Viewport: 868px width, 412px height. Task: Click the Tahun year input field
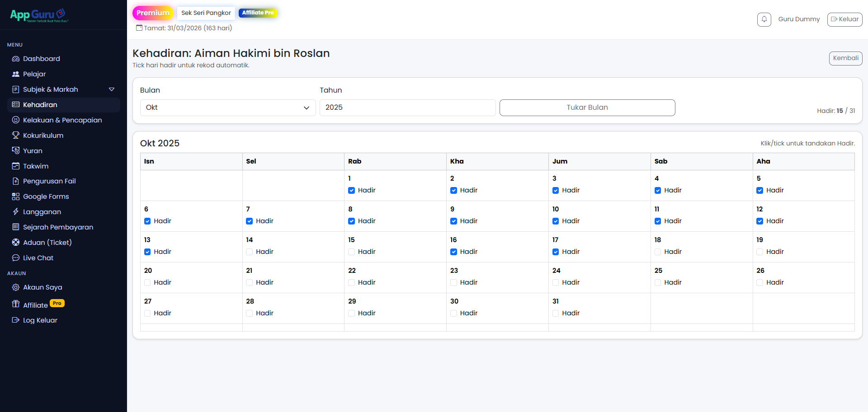[407, 108]
